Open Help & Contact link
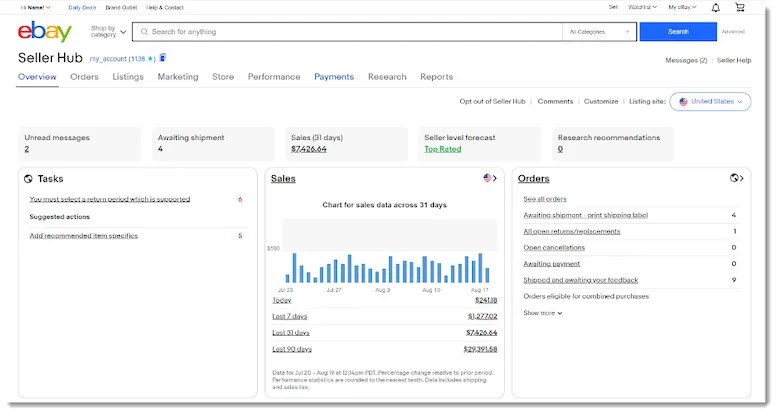 (x=165, y=7)
